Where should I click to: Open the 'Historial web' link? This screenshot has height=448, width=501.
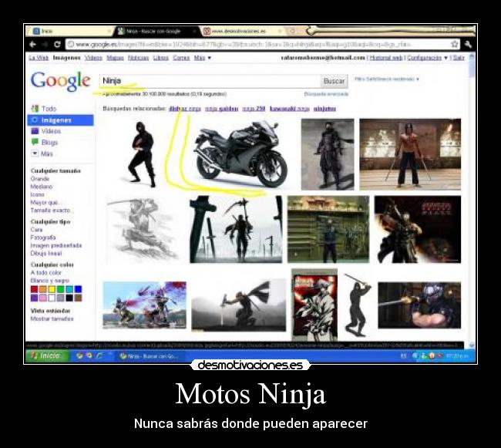[386, 58]
